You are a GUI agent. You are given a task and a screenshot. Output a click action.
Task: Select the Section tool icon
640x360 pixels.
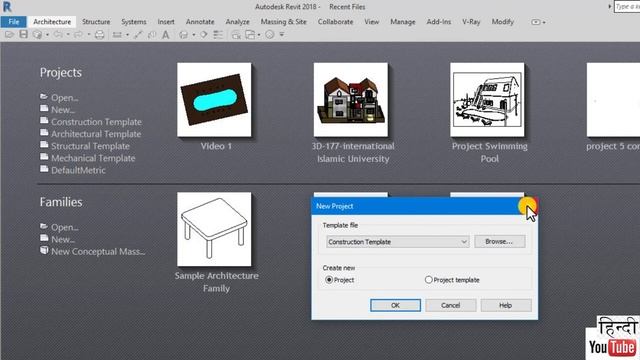pos(204,35)
